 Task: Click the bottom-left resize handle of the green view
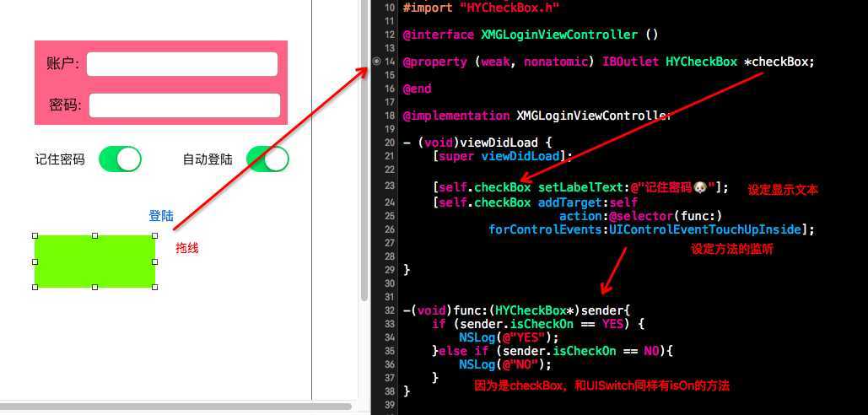coord(35,287)
